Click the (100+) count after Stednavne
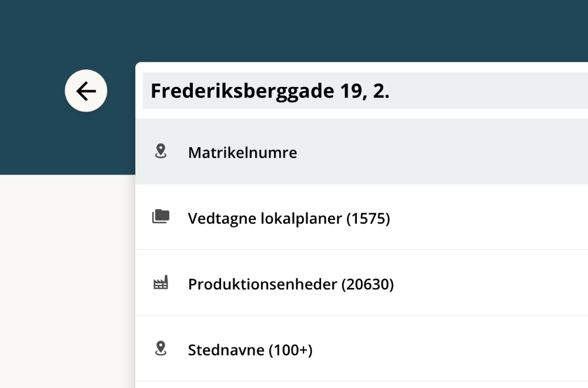Screen dimensions: 588x388 [290, 350]
